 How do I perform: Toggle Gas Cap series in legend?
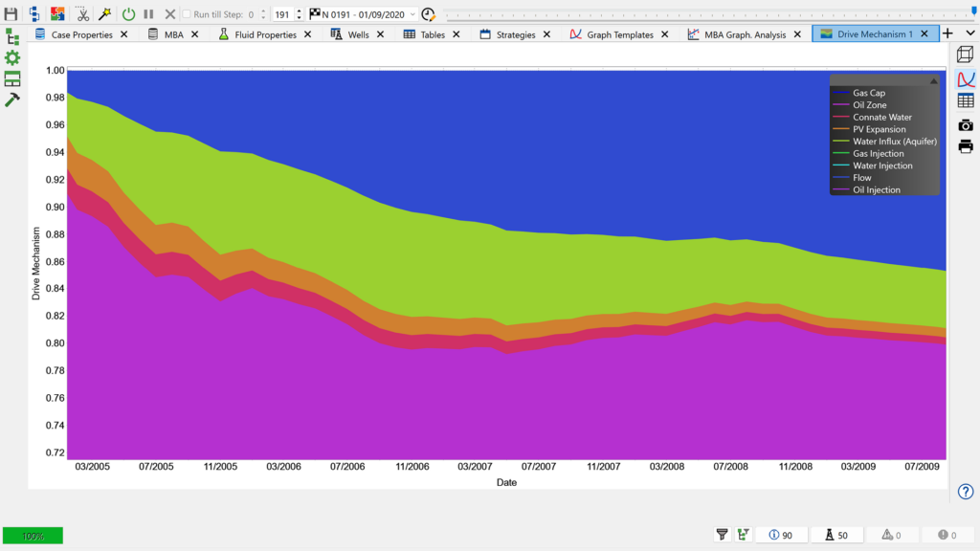click(869, 93)
